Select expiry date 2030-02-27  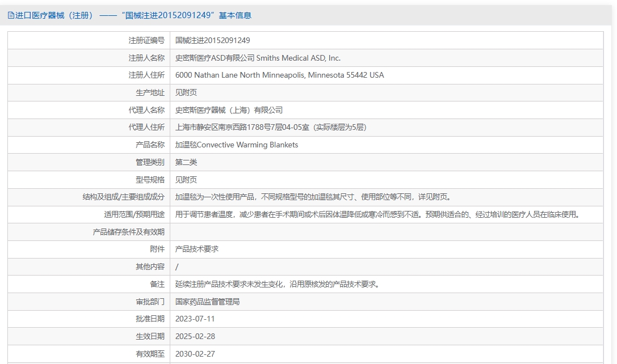click(195, 354)
